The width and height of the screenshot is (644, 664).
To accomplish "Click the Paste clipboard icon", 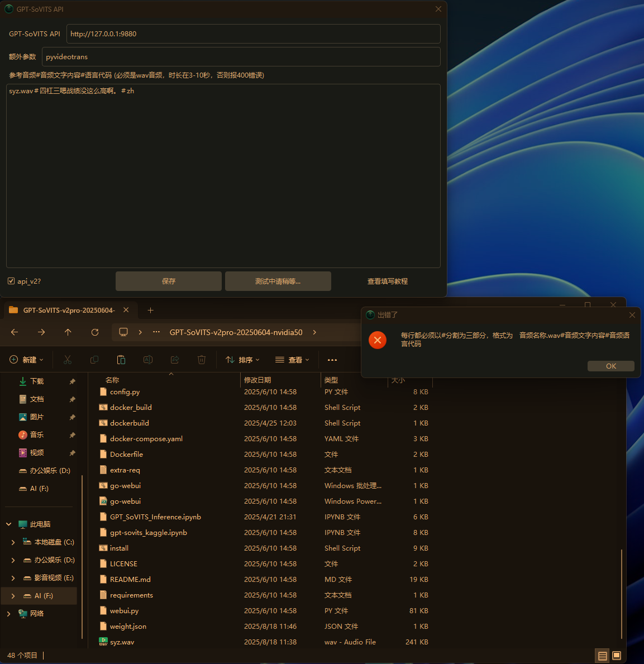I will [x=121, y=360].
